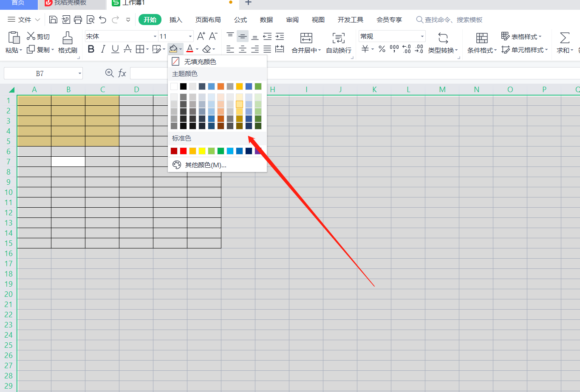Click Conditional Formatting (条件格式) icon
The height and width of the screenshot is (392, 580).
482,38
